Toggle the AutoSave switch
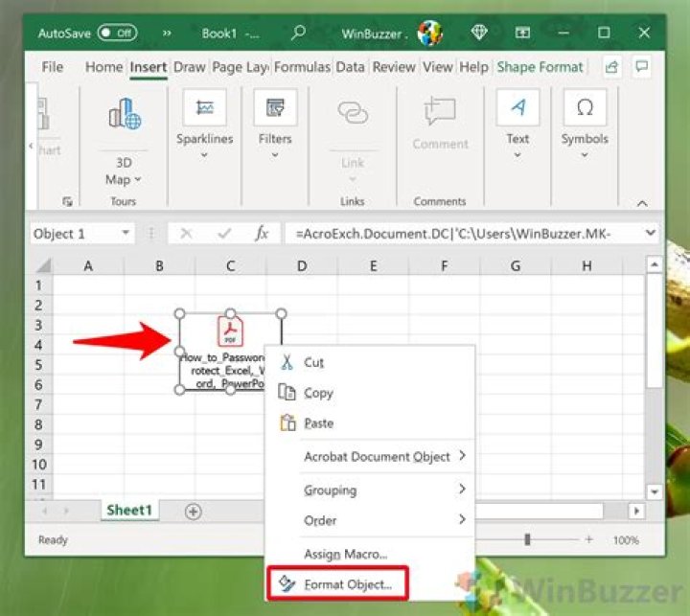 [117, 33]
